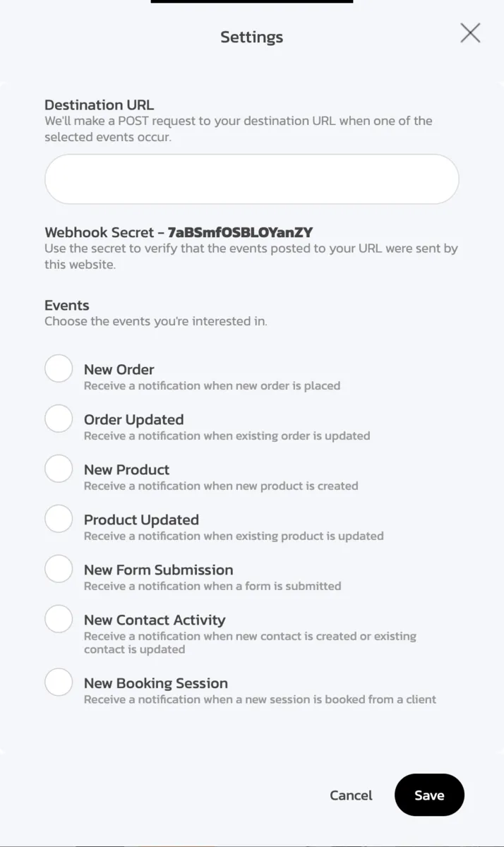Click inside the Destination URL input field

[251, 179]
